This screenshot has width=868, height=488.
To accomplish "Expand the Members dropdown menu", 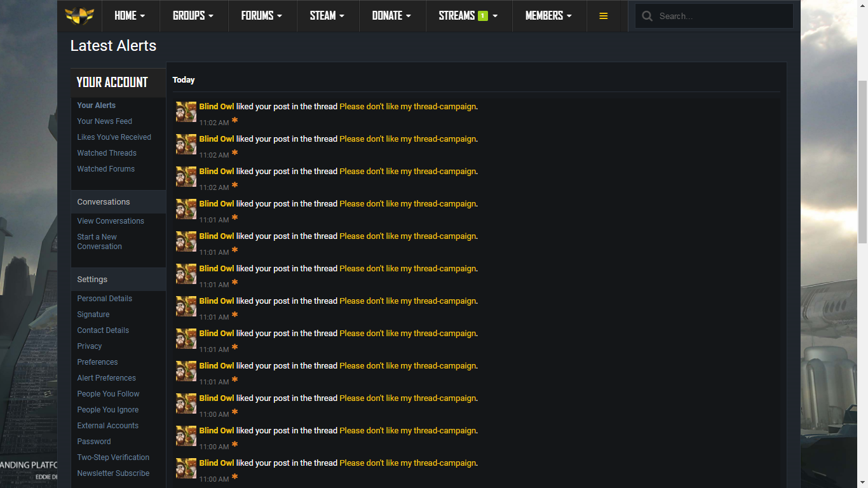I will [548, 16].
